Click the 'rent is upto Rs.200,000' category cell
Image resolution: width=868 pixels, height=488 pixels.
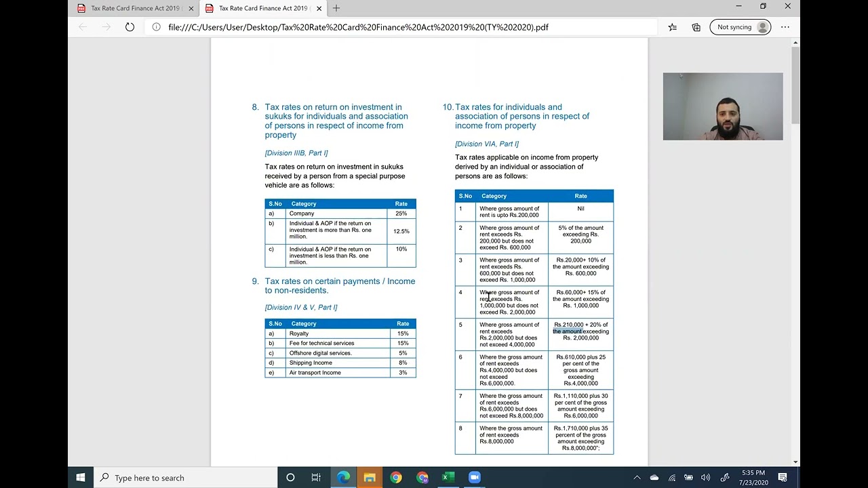pos(511,211)
